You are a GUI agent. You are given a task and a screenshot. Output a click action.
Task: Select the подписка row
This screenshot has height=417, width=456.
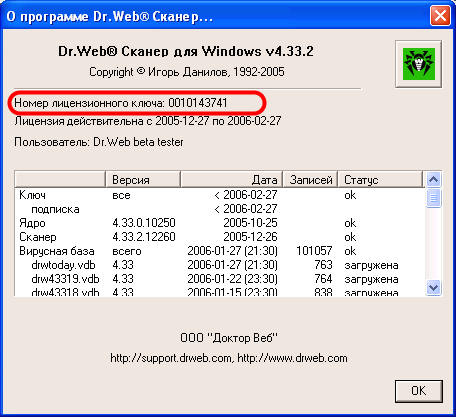pyautogui.click(x=220, y=209)
